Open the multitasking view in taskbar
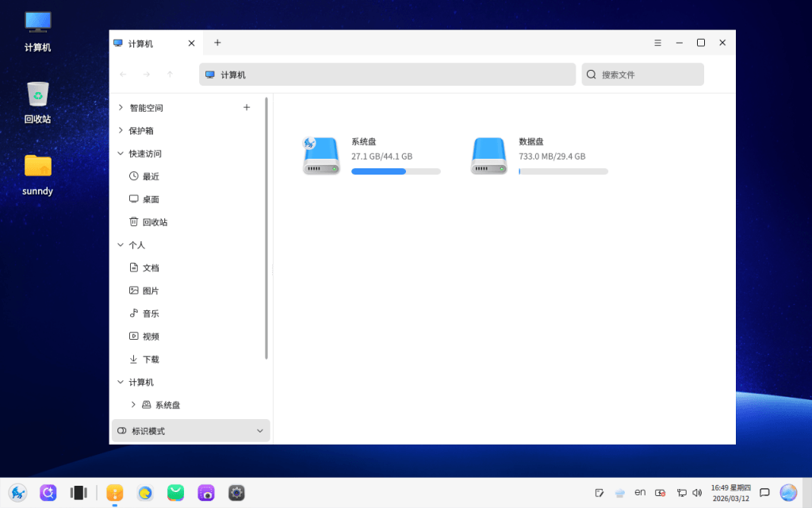Viewport: 812px width, 508px height. [79, 492]
